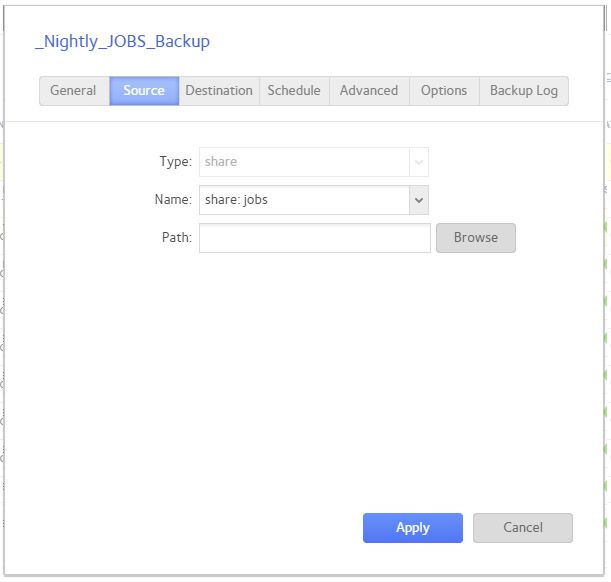The width and height of the screenshot is (611, 582).
Task: Click into the Path input field
Action: (314, 238)
